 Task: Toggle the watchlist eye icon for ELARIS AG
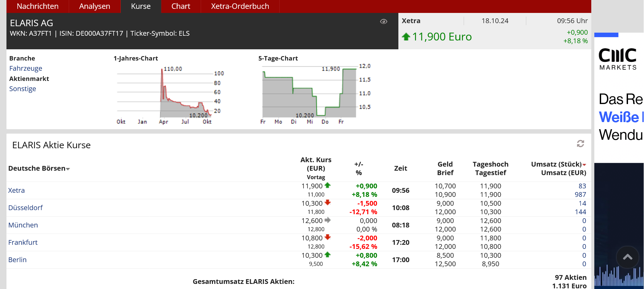pyautogui.click(x=383, y=21)
